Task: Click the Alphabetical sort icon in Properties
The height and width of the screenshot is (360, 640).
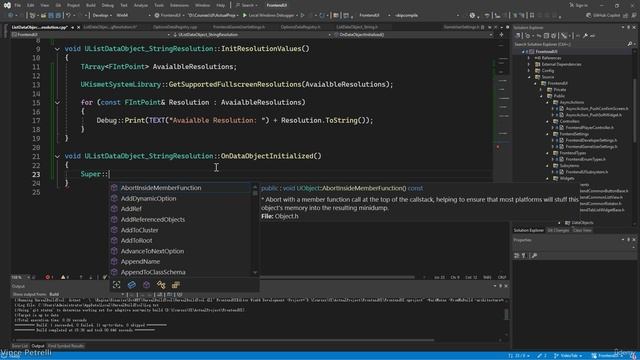Action: (524, 256)
